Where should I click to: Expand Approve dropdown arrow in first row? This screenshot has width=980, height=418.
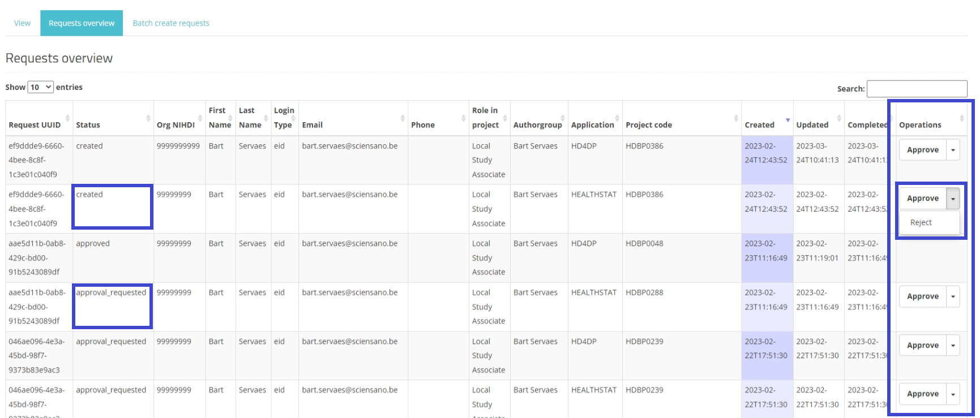(x=953, y=150)
